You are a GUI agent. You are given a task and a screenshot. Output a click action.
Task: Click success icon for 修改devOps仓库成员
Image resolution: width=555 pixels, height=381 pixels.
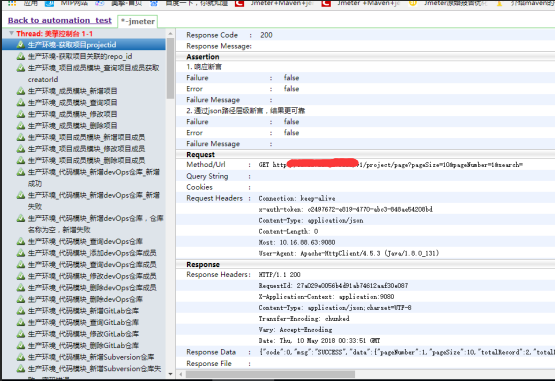pyautogui.click(x=21, y=276)
